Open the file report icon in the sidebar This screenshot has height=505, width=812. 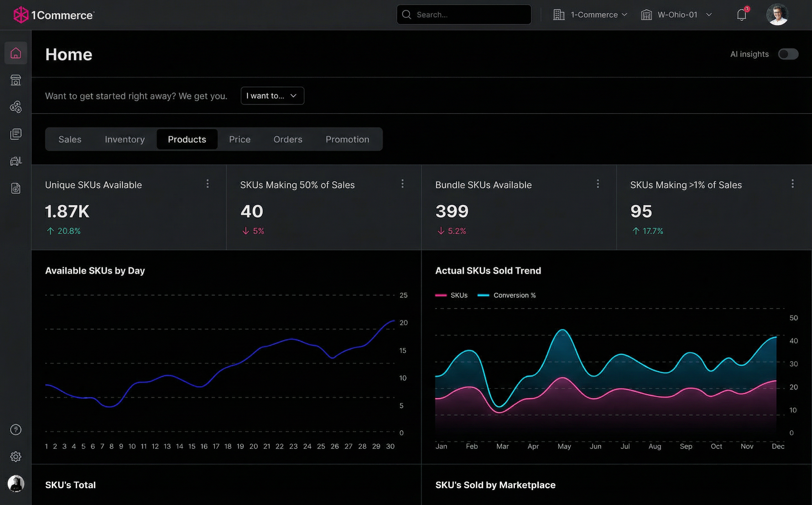(16, 188)
